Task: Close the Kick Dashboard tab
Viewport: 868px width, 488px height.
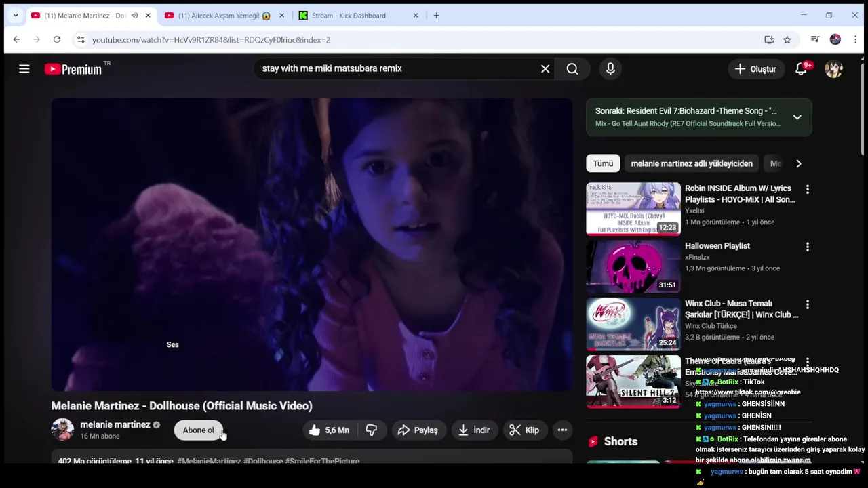Action: (x=416, y=15)
